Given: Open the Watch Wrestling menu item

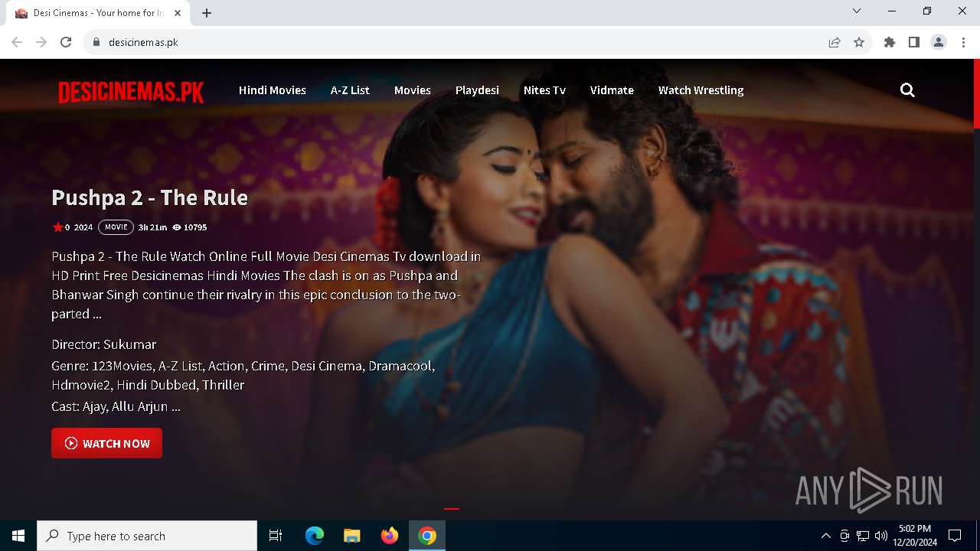Looking at the screenshot, I should point(701,90).
